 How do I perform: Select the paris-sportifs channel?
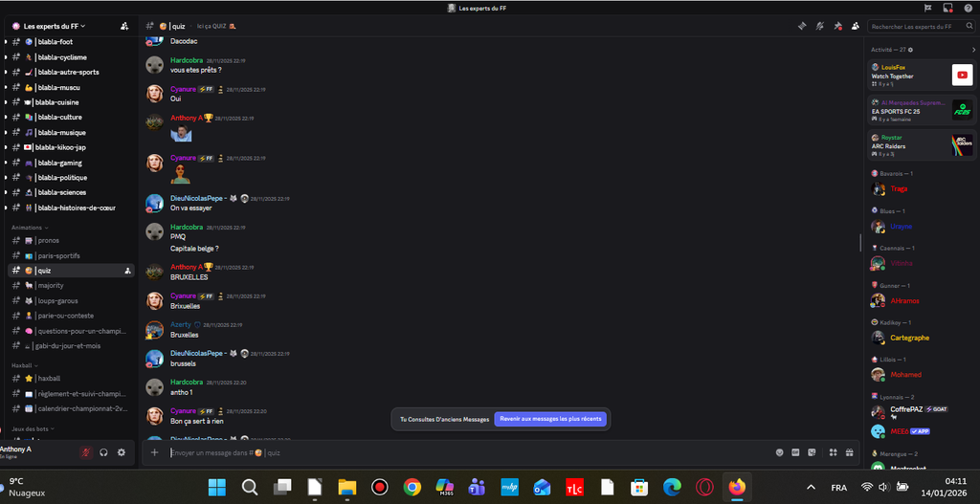58,255
